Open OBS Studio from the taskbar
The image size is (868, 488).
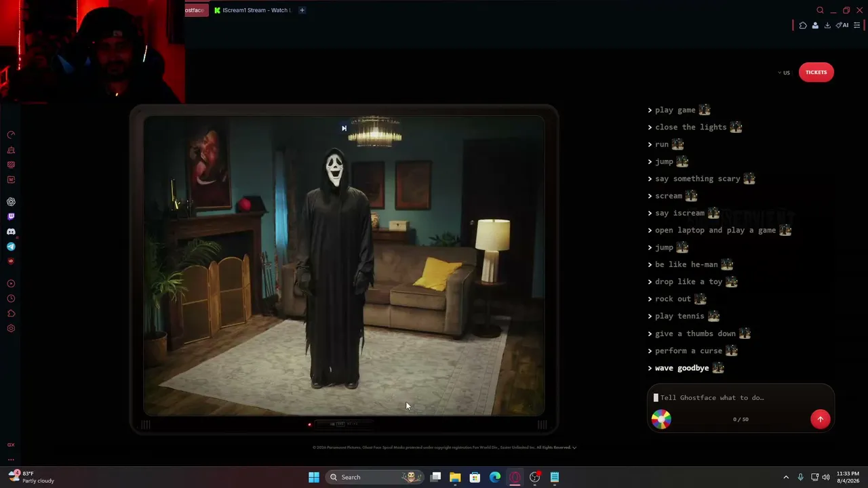(x=535, y=477)
